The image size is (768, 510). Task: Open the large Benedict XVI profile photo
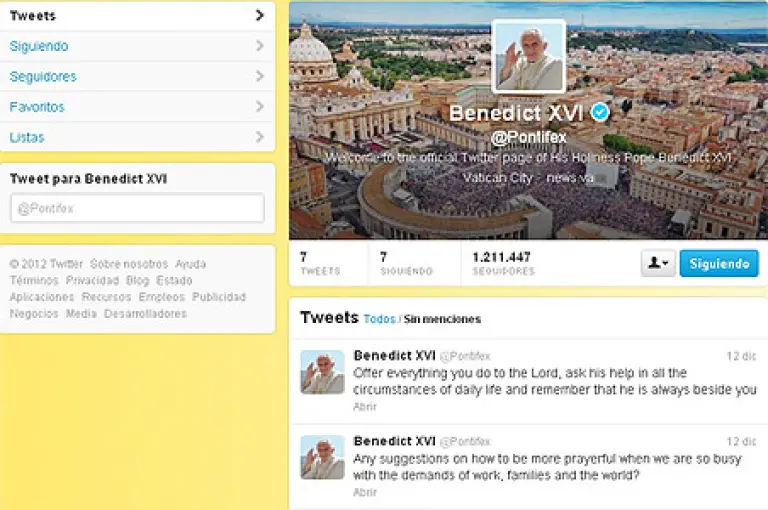[x=528, y=56]
